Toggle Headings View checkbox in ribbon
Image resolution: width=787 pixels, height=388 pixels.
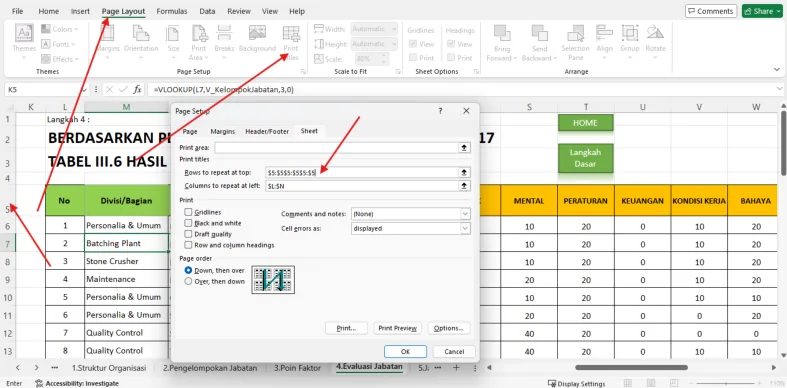(x=451, y=44)
